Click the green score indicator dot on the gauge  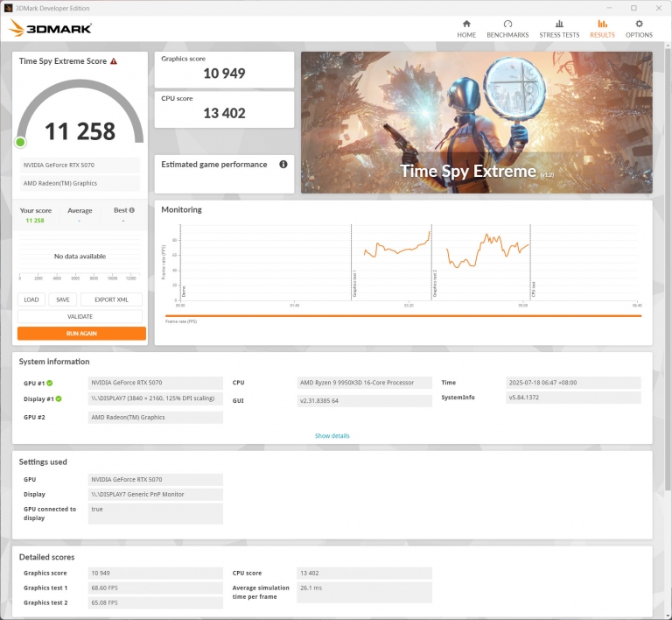[x=20, y=143]
